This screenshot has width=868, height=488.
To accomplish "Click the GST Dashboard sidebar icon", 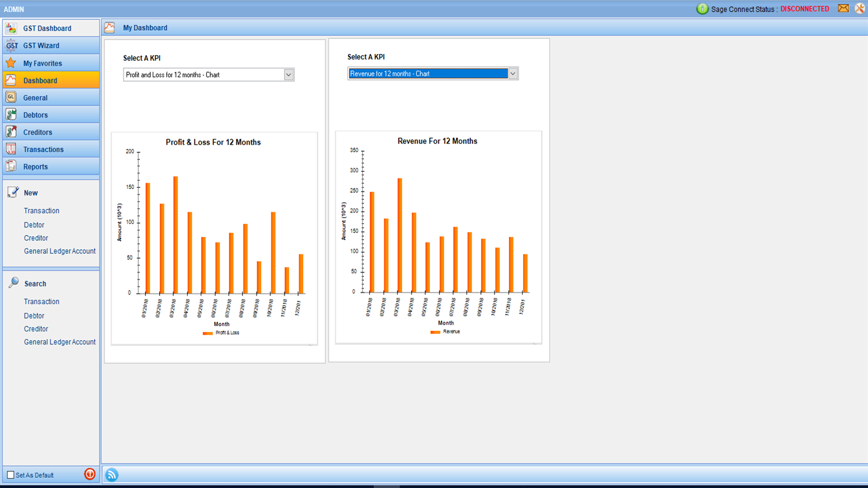I will [x=11, y=28].
